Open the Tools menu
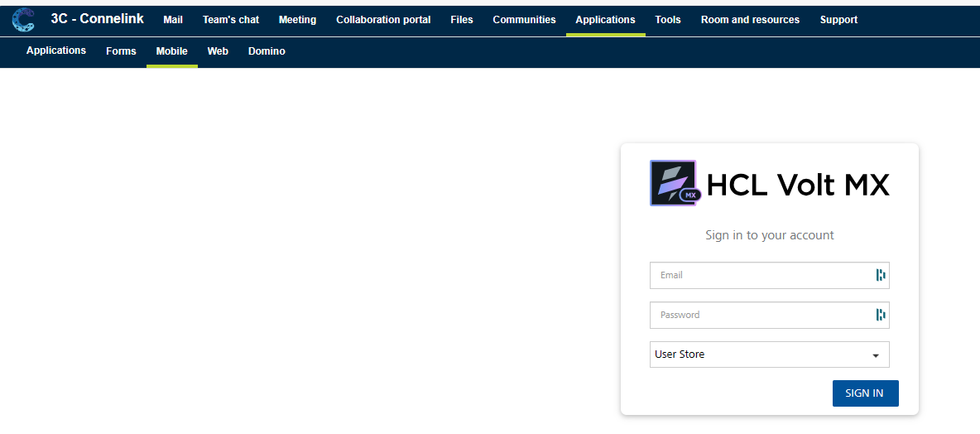The height and width of the screenshot is (434, 980). point(668,20)
